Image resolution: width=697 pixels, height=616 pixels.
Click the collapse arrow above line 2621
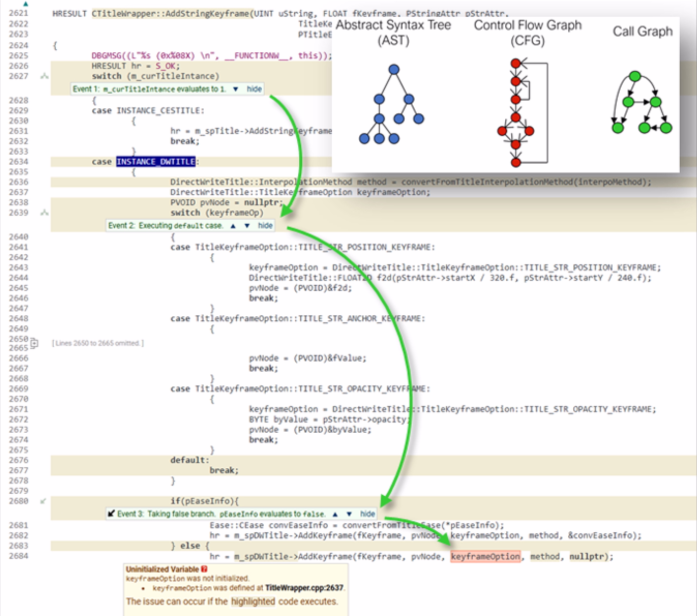(x=26, y=4)
